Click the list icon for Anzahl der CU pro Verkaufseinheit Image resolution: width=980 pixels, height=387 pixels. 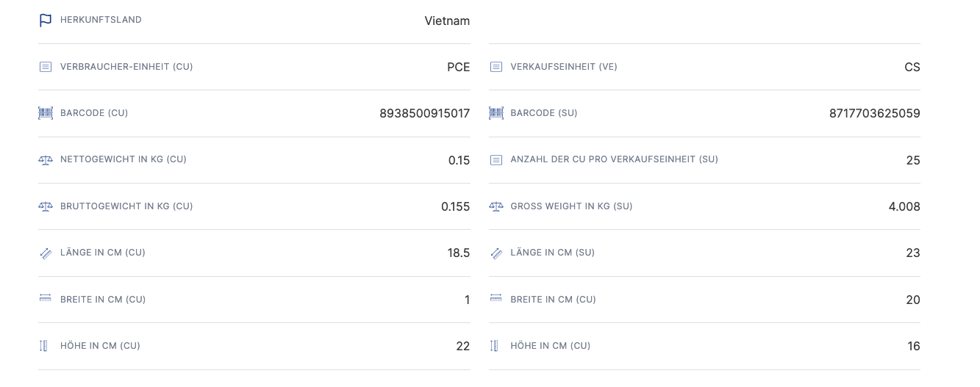point(496,159)
